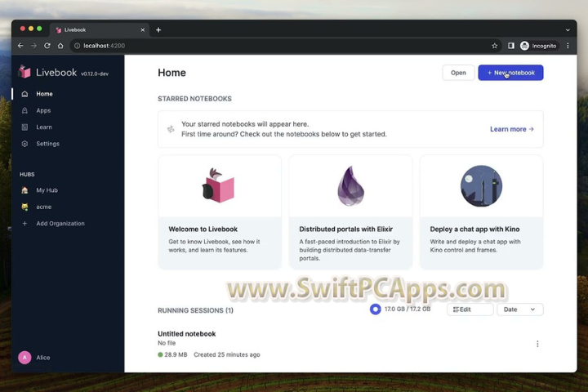Click the 'v0.12.0-dev' version label
The height and width of the screenshot is (392, 588).
coord(95,73)
